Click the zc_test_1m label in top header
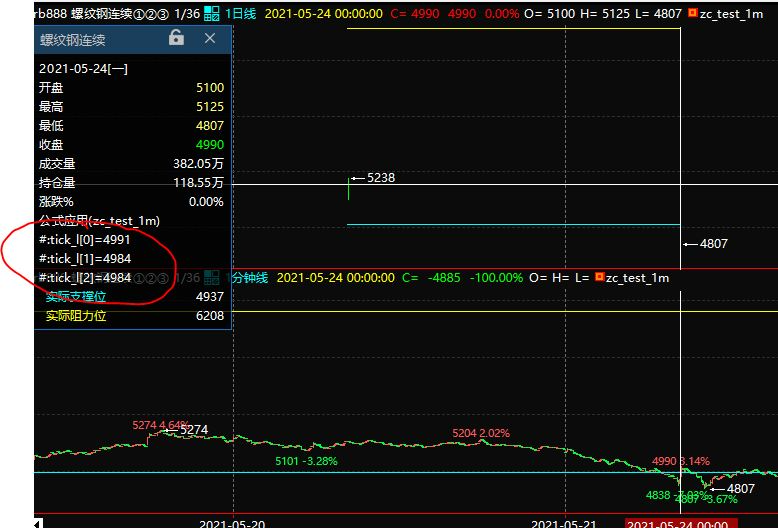This screenshot has width=778, height=528. pos(731,14)
